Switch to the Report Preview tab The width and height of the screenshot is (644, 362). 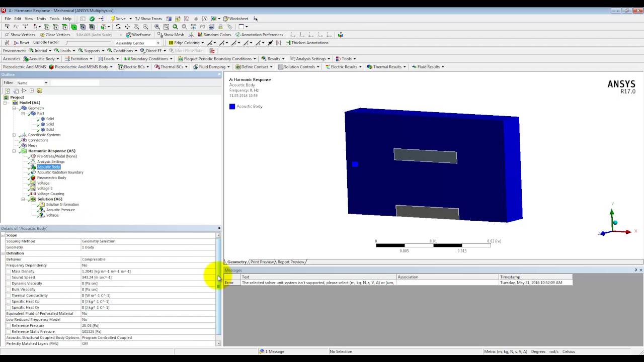click(291, 262)
